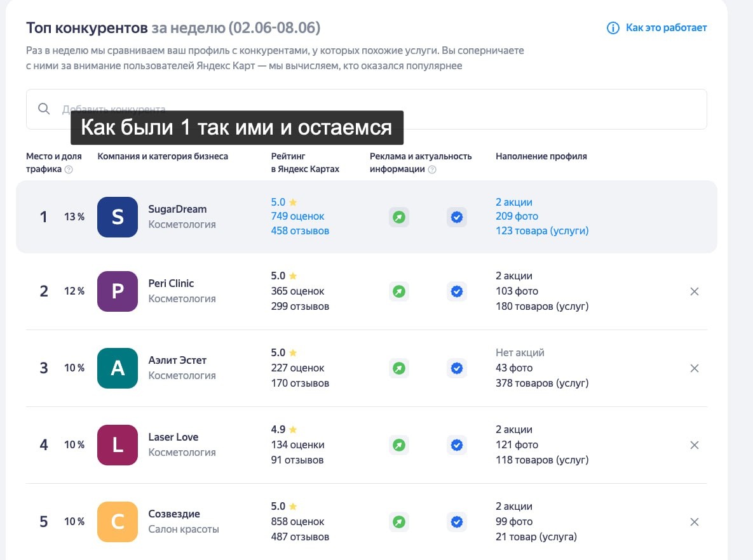Click the info circle icon beside 'Как это работает'
The height and width of the screenshot is (560, 753).
613,28
